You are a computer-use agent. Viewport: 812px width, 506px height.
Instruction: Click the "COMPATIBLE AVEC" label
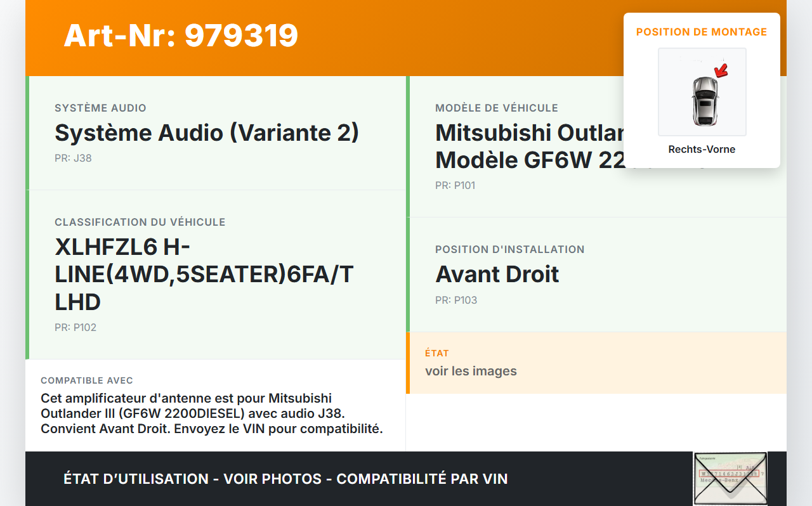(x=87, y=380)
